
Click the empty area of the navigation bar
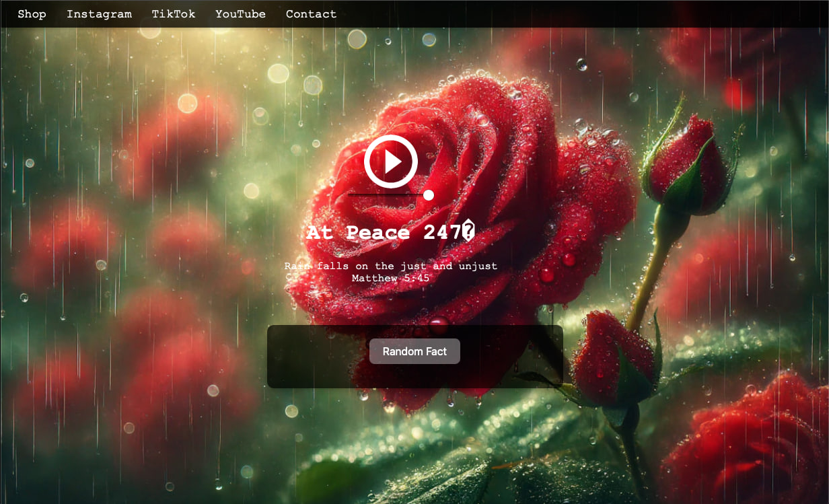572,14
